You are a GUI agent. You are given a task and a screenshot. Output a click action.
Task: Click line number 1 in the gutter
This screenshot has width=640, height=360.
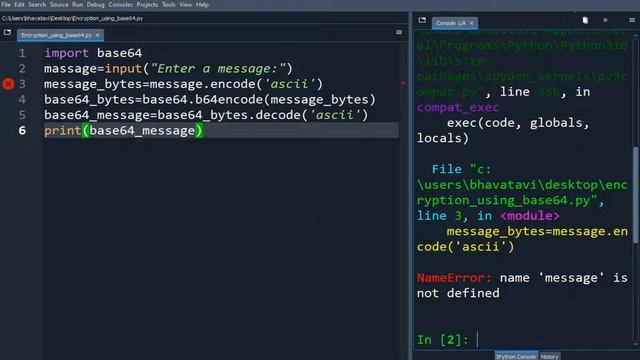(x=22, y=53)
